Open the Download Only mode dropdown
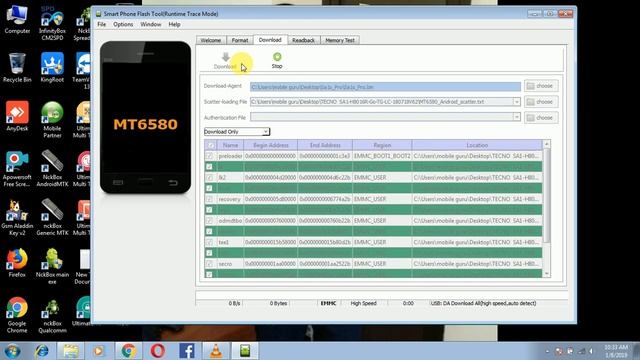Viewport: 640px width, 360px height. click(x=237, y=131)
